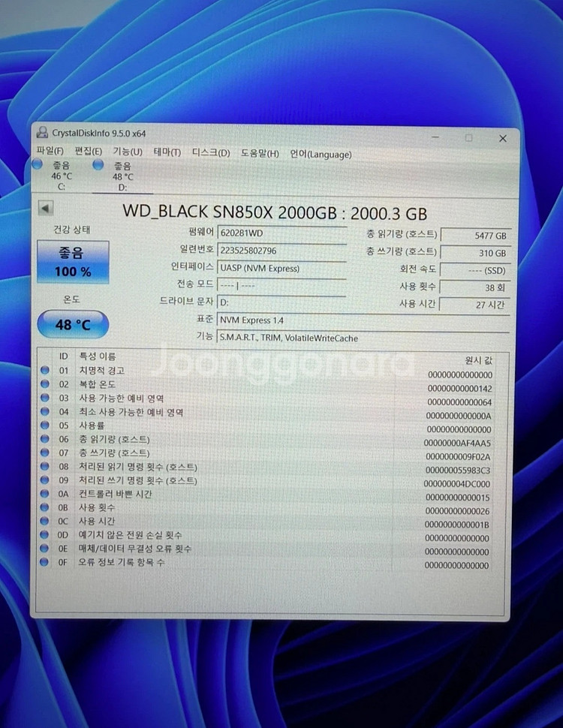The height and width of the screenshot is (728, 563).
Task: Click the power on count value 38 회
Action: [474, 287]
